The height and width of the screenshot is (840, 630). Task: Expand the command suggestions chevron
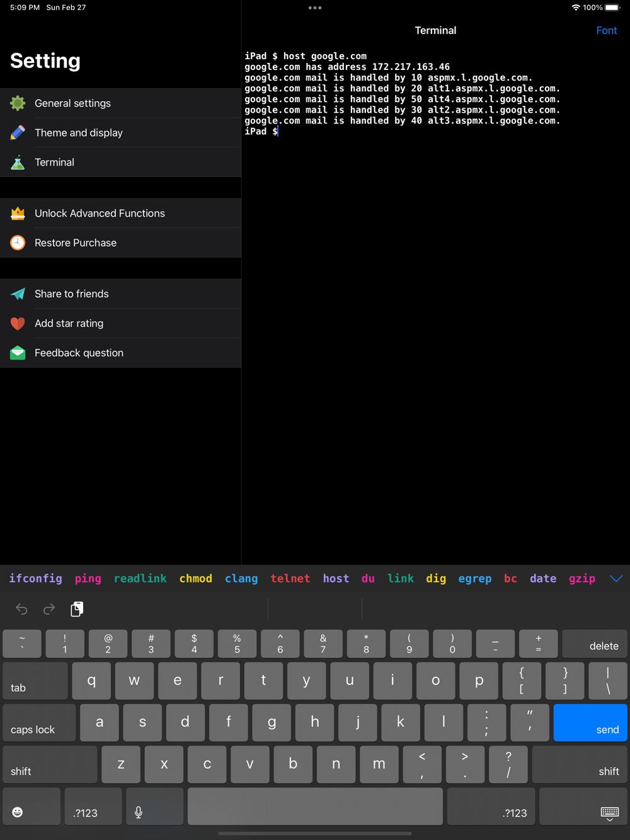[x=616, y=579]
